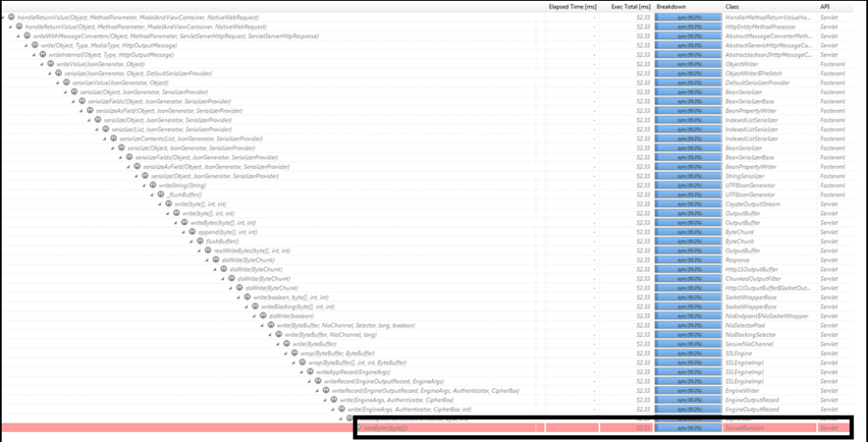Screen dimensions: 868x442
Task: Click method icon of StringSerializer serialize row
Action: coord(145,176)
